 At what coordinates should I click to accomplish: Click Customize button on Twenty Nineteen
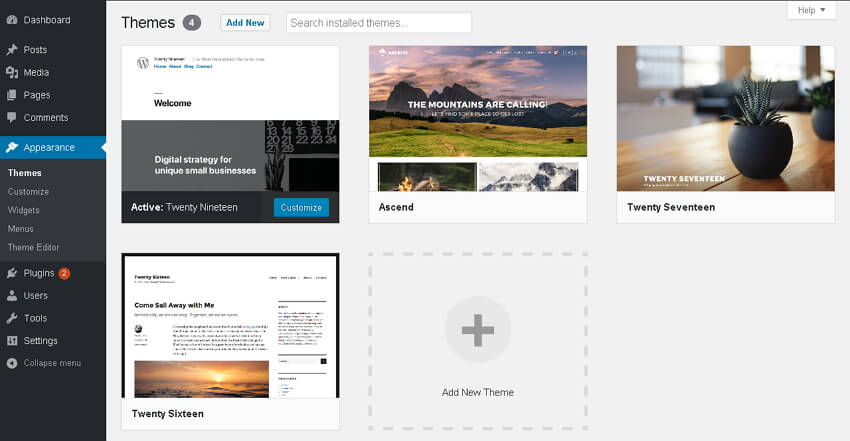point(300,208)
